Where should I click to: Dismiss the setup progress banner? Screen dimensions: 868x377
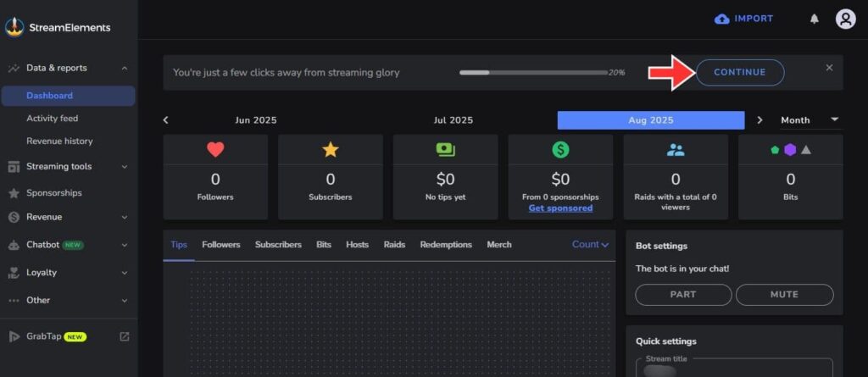pyautogui.click(x=829, y=68)
